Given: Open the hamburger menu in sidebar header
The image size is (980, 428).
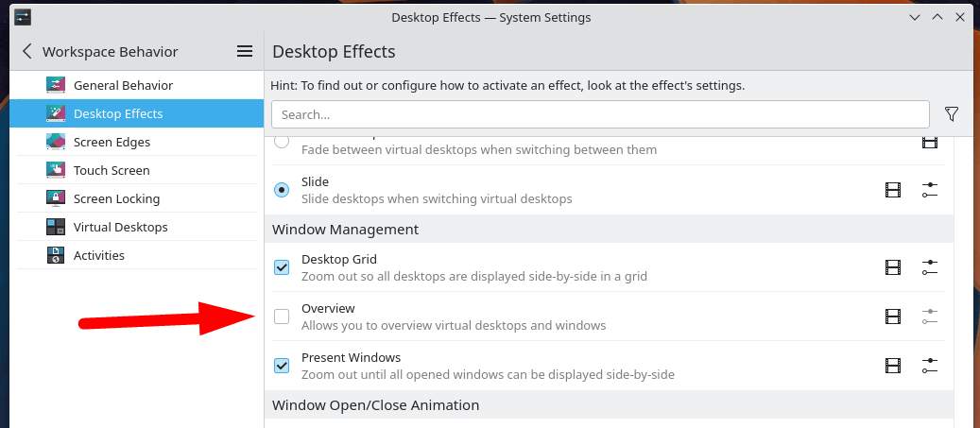Looking at the screenshot, I should coord(244,51).
